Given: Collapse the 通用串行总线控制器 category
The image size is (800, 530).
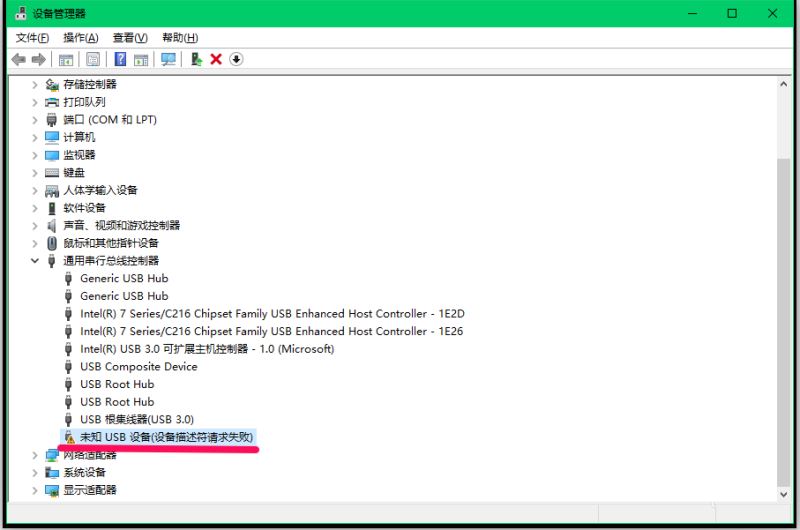Looking at the screenshot, I should pos(36,261).
